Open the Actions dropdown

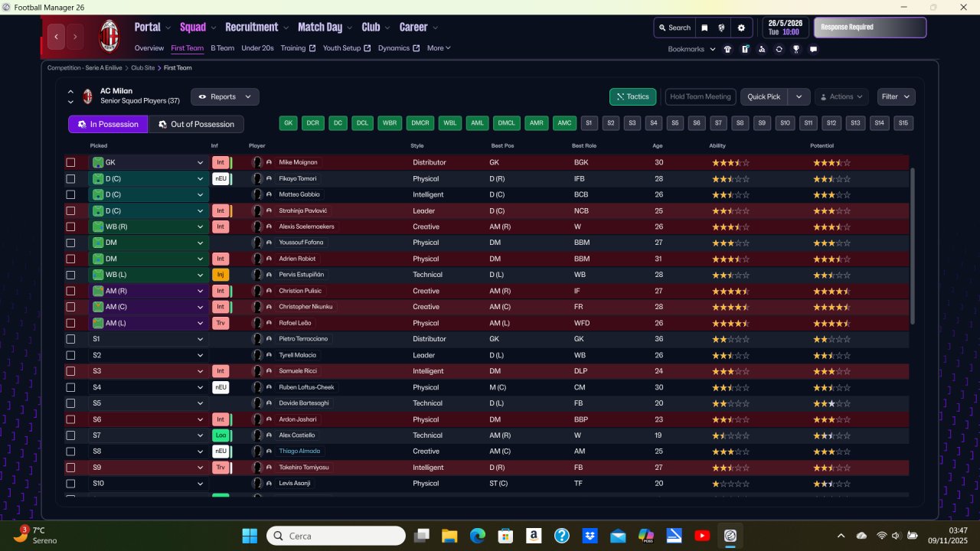pyautogui.click(x=841, y=97)
